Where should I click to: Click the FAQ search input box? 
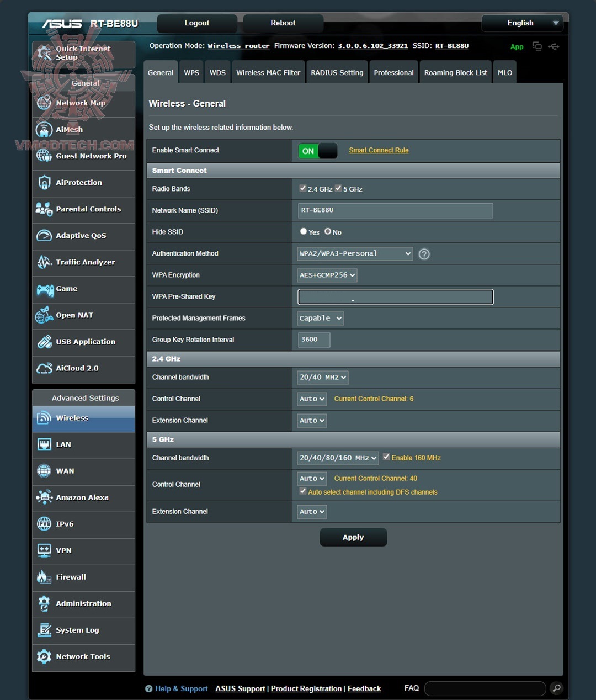click(485, 688)
